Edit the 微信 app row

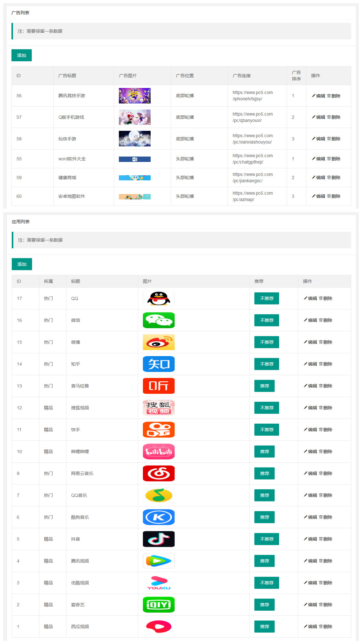pos(311,320)
